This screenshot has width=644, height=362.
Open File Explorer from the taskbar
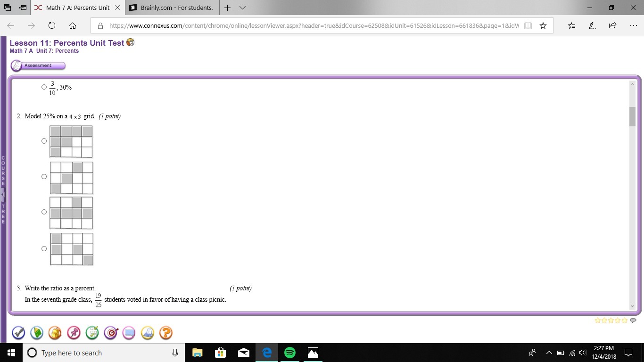tap(197, 353)
